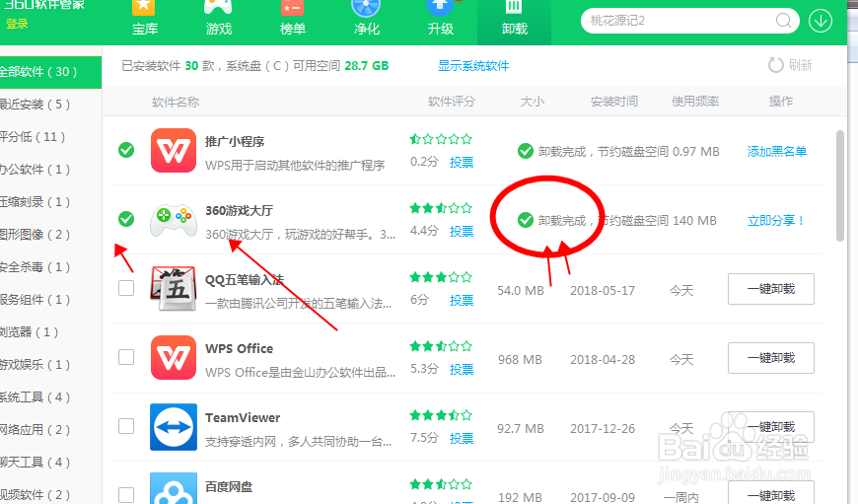The width and height of the screenshot is (858, 504).
Task: Click 一键卸载 for 百度网盘
Action: tap(771, 492)
